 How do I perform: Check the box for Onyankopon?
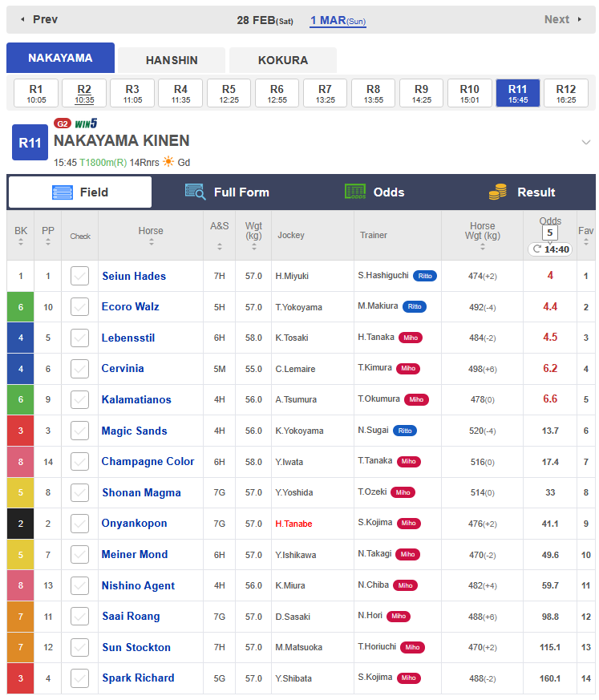(x=80, y=524)
